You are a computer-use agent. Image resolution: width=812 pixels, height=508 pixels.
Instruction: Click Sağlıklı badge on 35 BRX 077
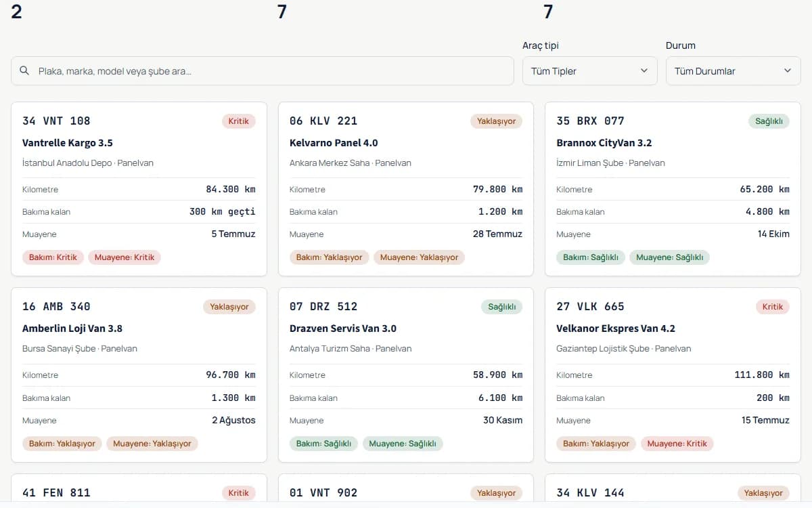point(769,121)
